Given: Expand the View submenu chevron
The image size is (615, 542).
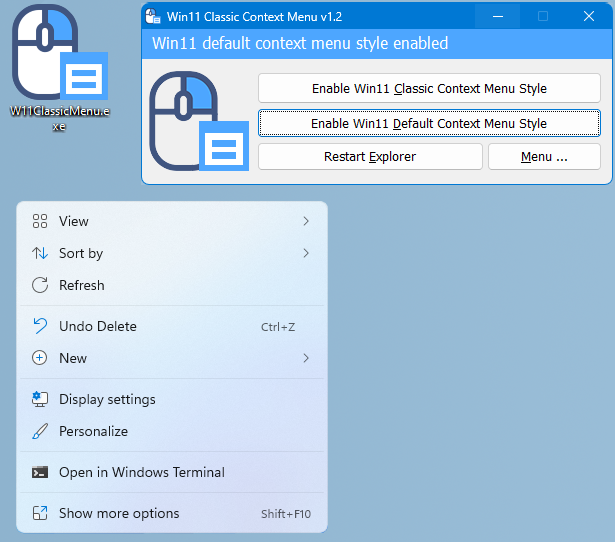Looking at the screenshot, I should (306, 221).
